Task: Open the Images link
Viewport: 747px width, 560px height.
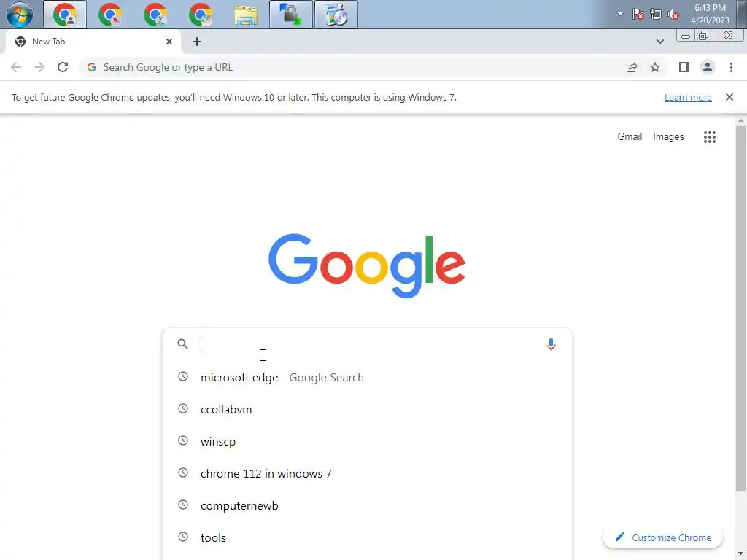Action: [668, 136]
